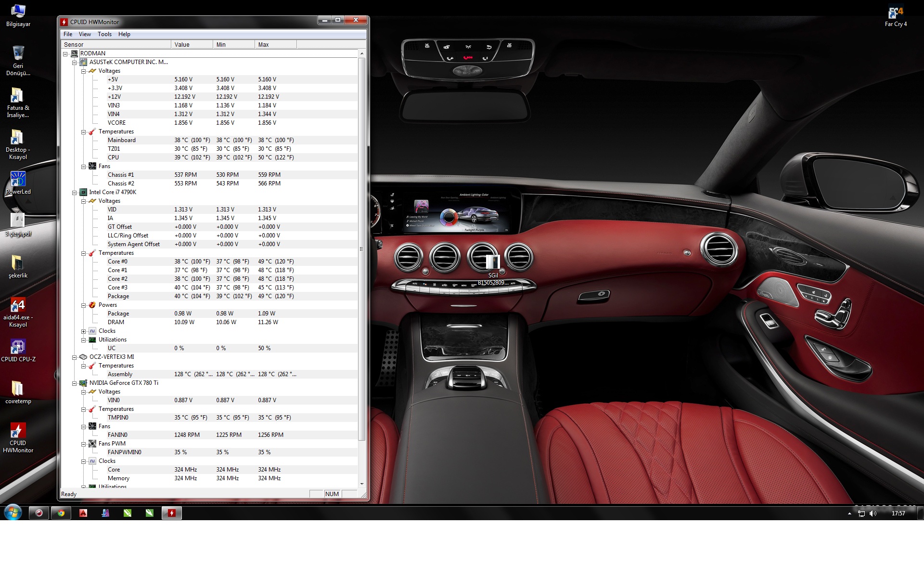Viewport: 924px width, 578px height.
Task: Click the HWMonitor taskbar button
Action: tap(172, 513)
